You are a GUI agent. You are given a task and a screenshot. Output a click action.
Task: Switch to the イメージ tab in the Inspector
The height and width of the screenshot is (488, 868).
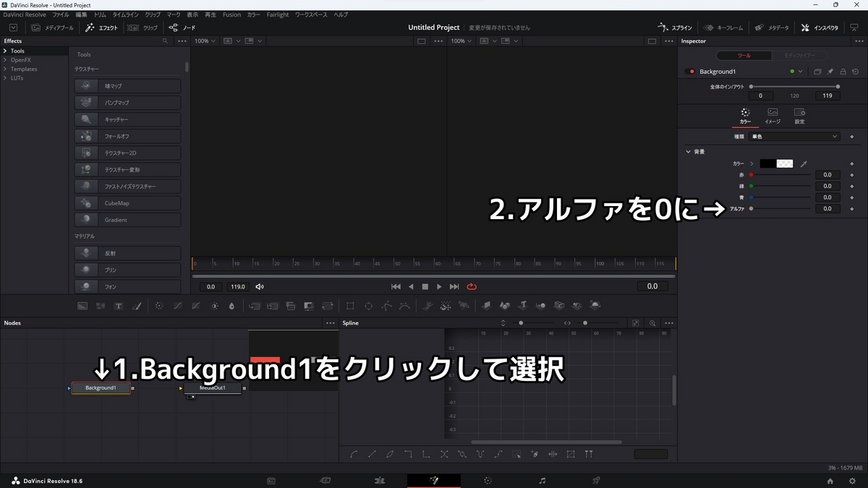(x=772, y=116)
